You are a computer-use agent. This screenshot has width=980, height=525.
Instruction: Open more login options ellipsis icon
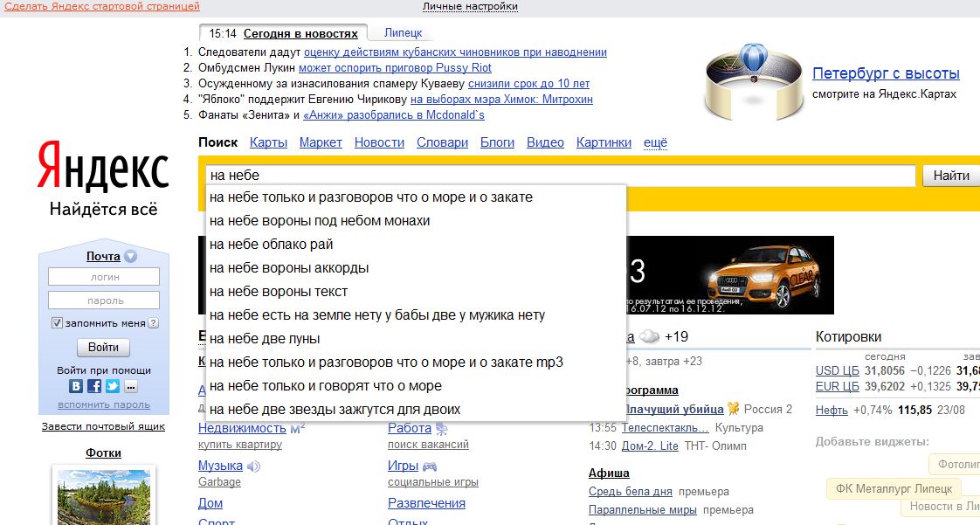(131, 387)
